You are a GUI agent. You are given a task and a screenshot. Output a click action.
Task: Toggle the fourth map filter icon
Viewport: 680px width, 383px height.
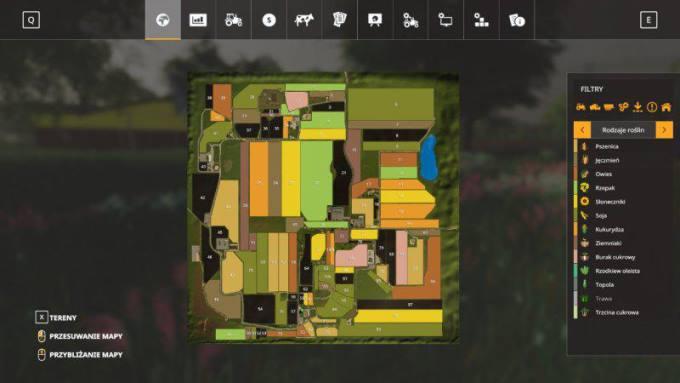(x=623, y=107)
